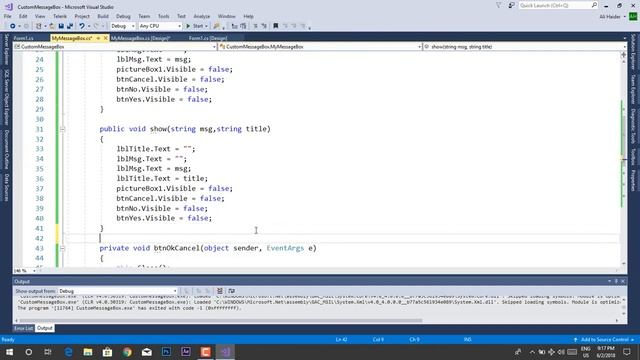Click the Save All icon
640x360 pixels.
pos(70,26)
